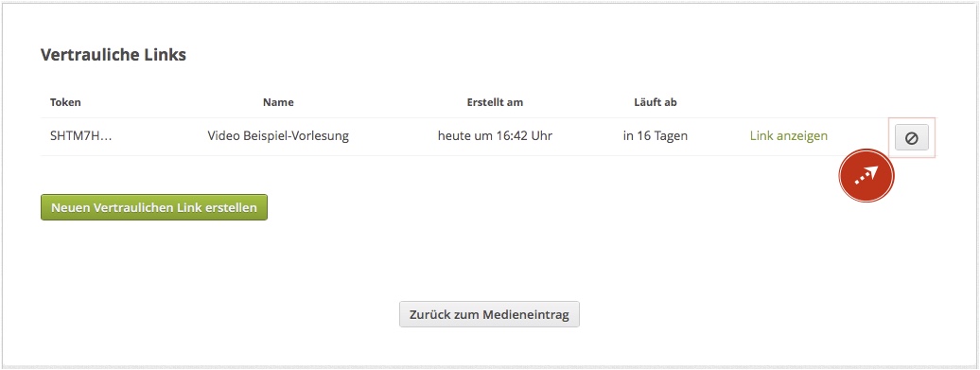
Task: Click the truncated token value SHTM7H…
Action: click(81, 135)
